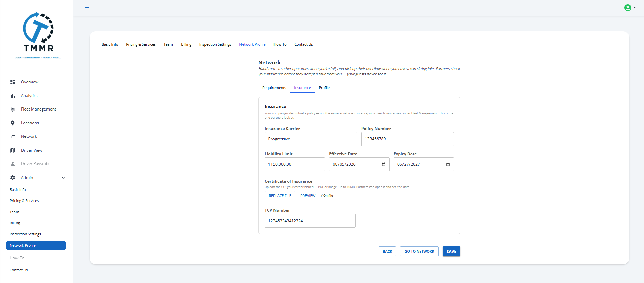
Task: Open Pricing & Services in the sidebar
Action: pyautogui.click(x=24, y=201)
